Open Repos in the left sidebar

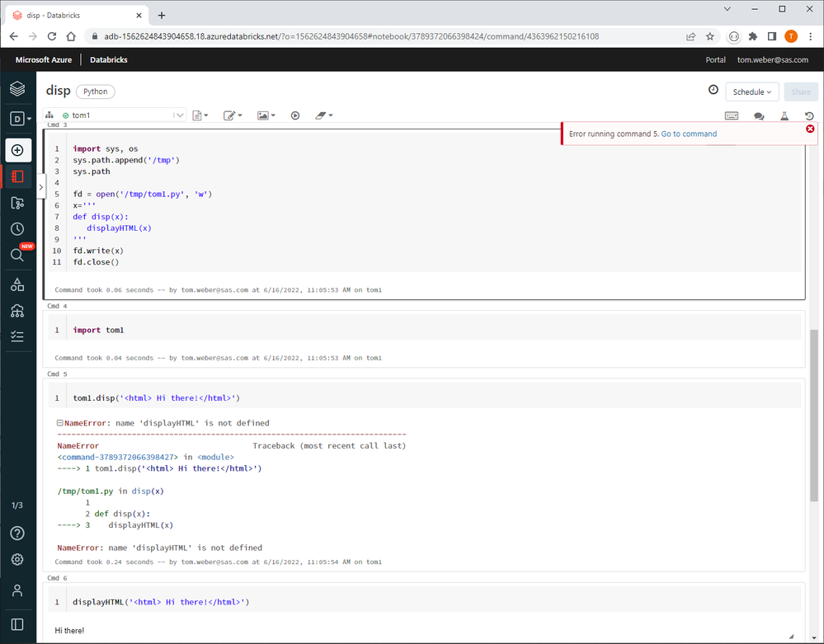17,203
